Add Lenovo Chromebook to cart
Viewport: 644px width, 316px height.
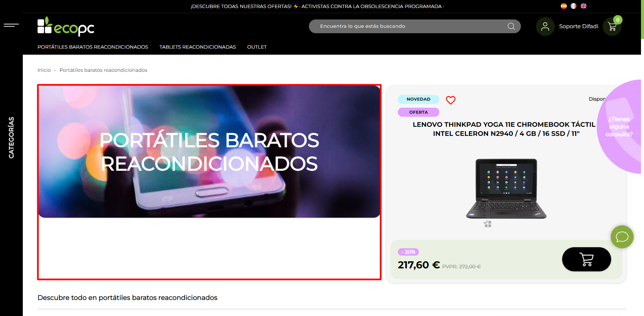(586, 259)
